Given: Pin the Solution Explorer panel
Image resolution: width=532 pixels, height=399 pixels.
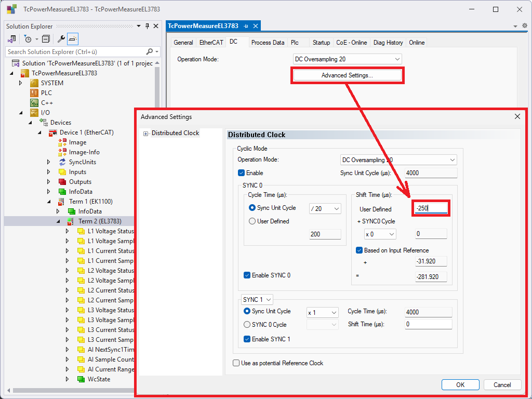Looking at the screenshot, I should point(147,26).
